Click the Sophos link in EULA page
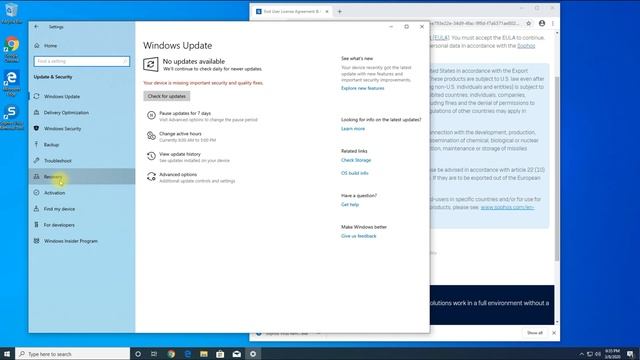Screen dimensions: 640x360 526,46
